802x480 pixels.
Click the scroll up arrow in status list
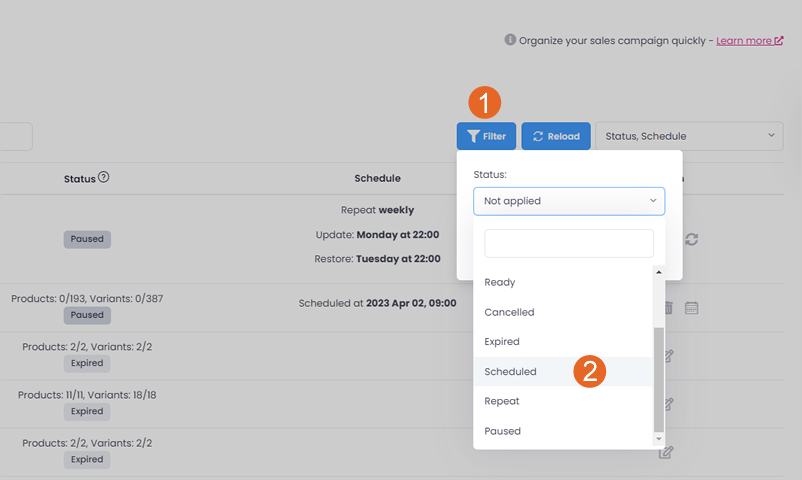pos(659,272)
